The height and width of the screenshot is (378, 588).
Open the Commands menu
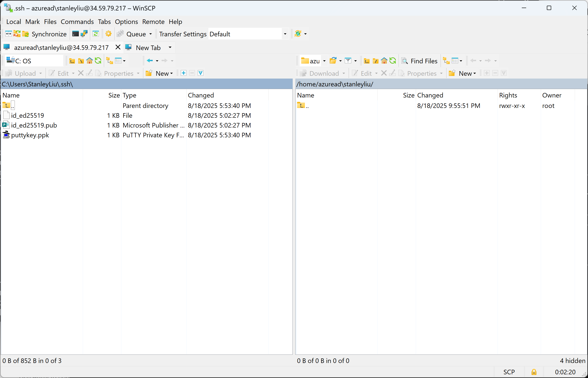(77, 22)
